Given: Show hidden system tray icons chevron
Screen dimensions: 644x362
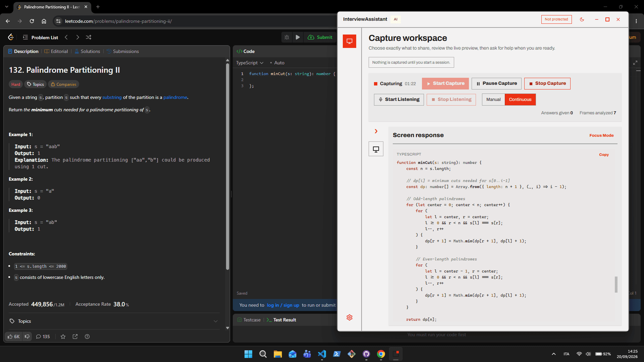Looking at the screenshot, I should pos(554,354).
